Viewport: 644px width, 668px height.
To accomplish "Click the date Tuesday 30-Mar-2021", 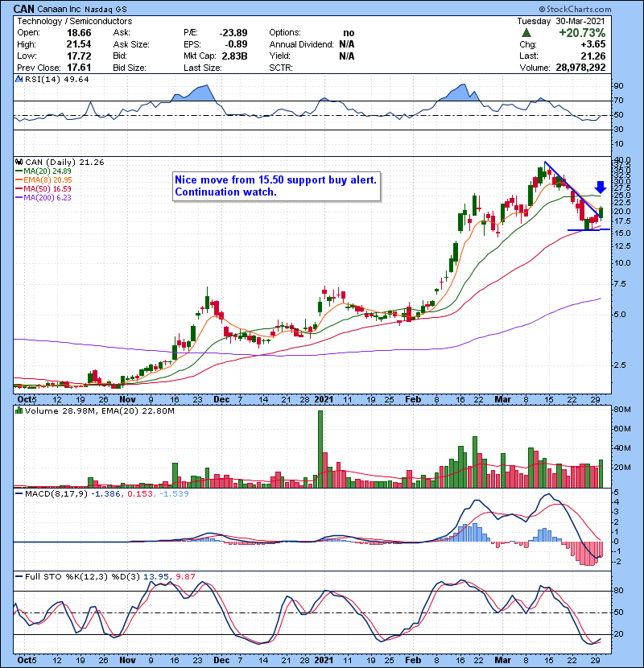I will click(561, 21).
